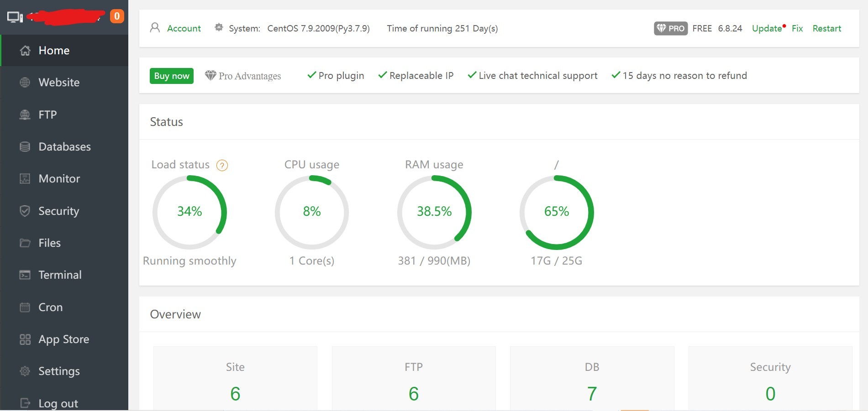Open the Settings gear icon

click(25, 371)
